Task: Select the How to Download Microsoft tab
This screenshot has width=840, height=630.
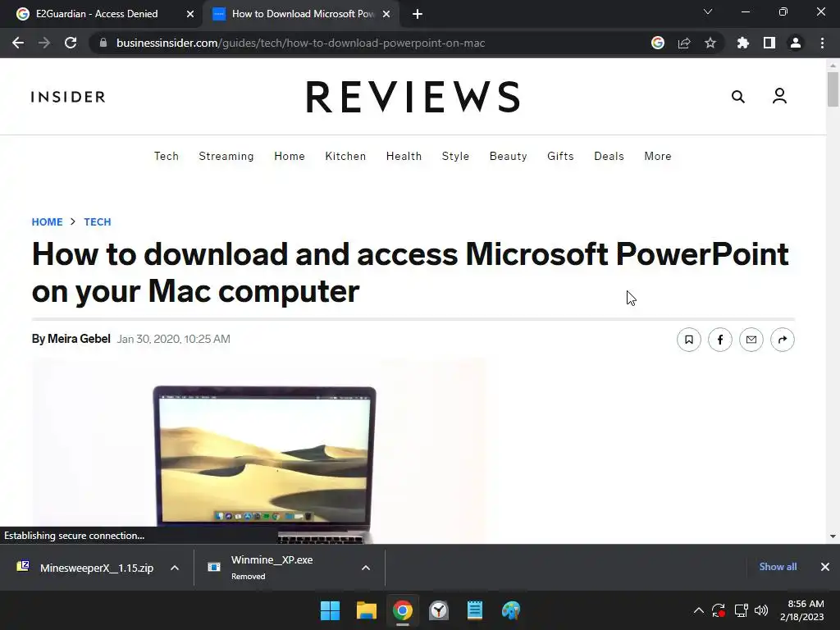Action: pos(300,14)
